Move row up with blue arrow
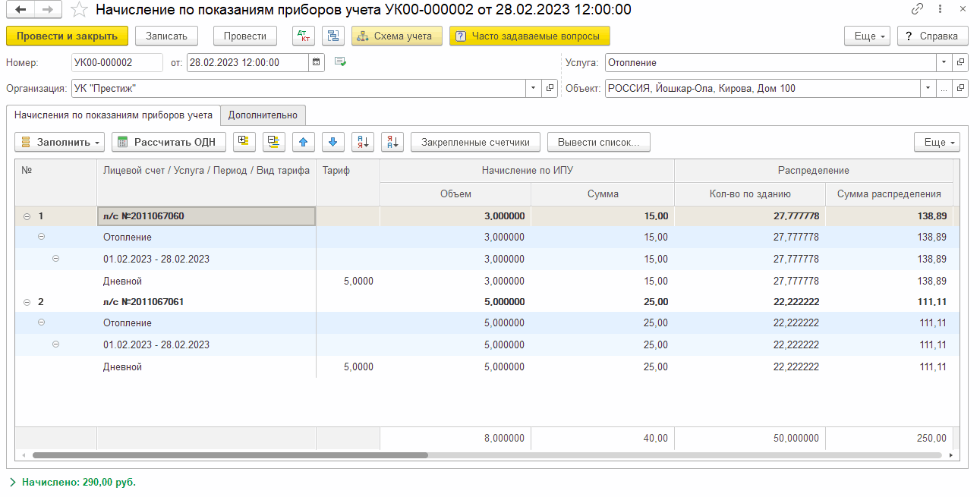This screenshot has width=980, height=497. (x=304, y=142)
